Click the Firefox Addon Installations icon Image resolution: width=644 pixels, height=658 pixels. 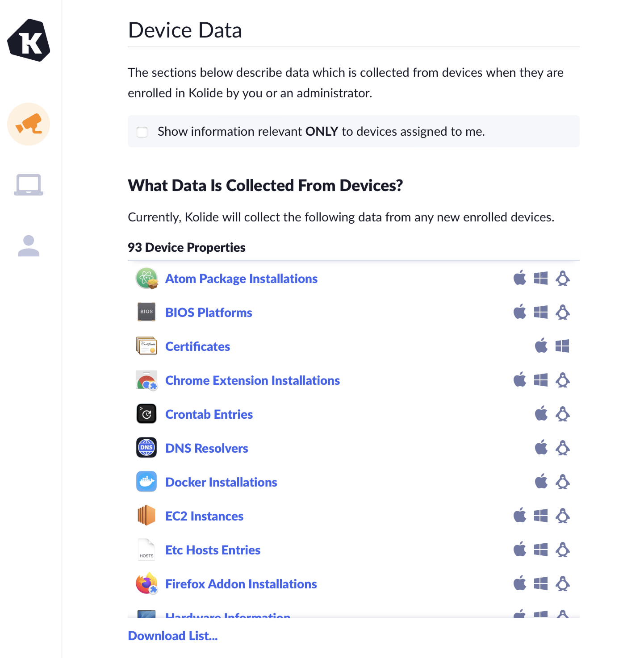pos(146,583)
